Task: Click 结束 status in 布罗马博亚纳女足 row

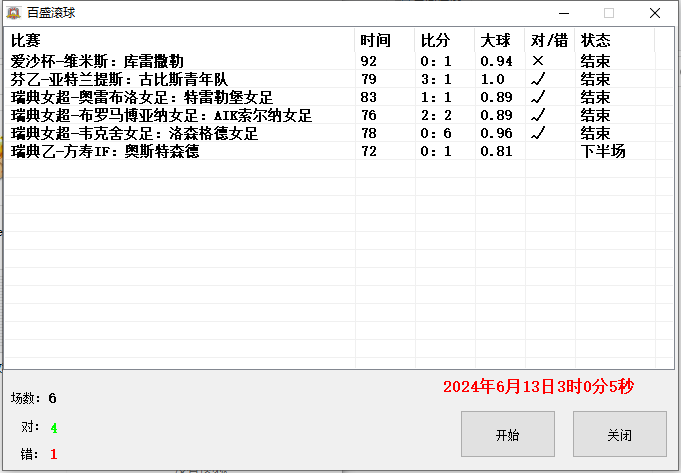Action: coord(595,115)
